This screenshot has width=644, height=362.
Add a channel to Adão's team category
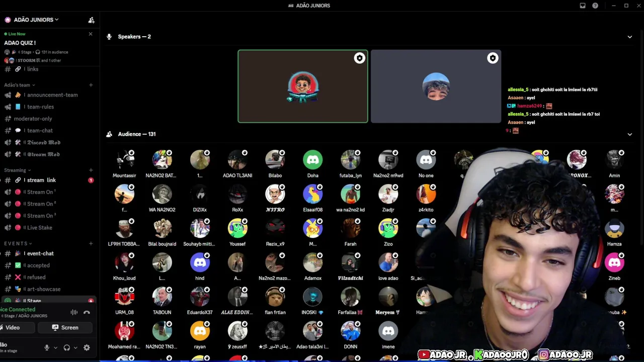pyautogui.click(x=91, y=85)
